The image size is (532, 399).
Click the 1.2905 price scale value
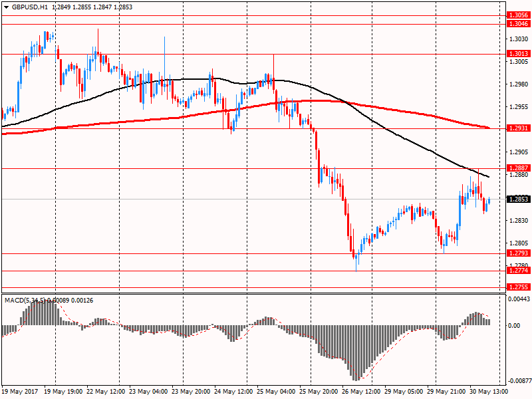[519, 152]
